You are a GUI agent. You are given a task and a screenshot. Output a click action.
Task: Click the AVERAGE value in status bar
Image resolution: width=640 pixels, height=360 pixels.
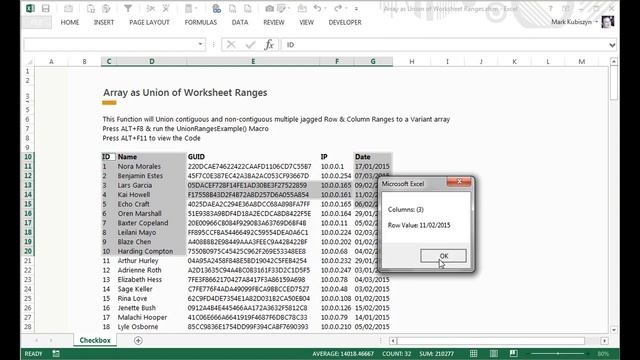(343, 353)
